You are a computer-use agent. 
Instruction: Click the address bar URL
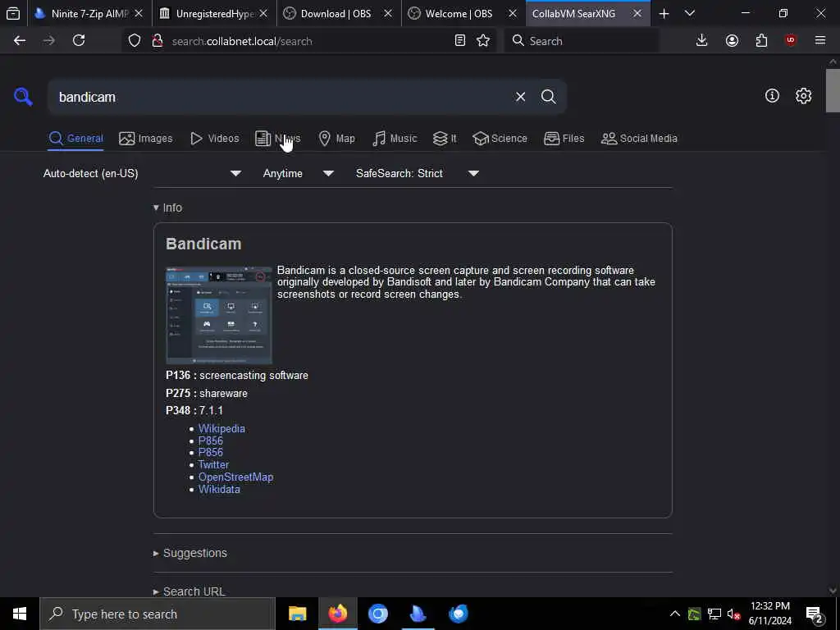(242, 41)
